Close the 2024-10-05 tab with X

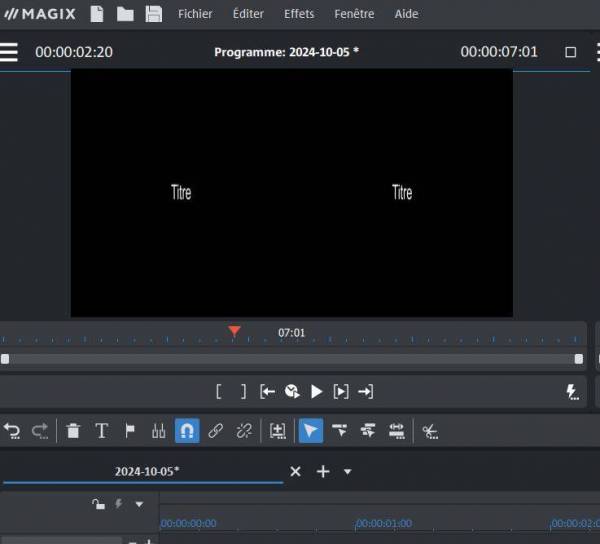coord(295,471)
